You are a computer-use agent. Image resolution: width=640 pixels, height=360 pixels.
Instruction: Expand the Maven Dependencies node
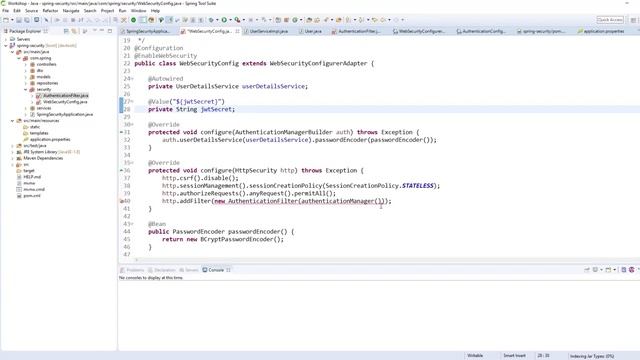point(13,158)
